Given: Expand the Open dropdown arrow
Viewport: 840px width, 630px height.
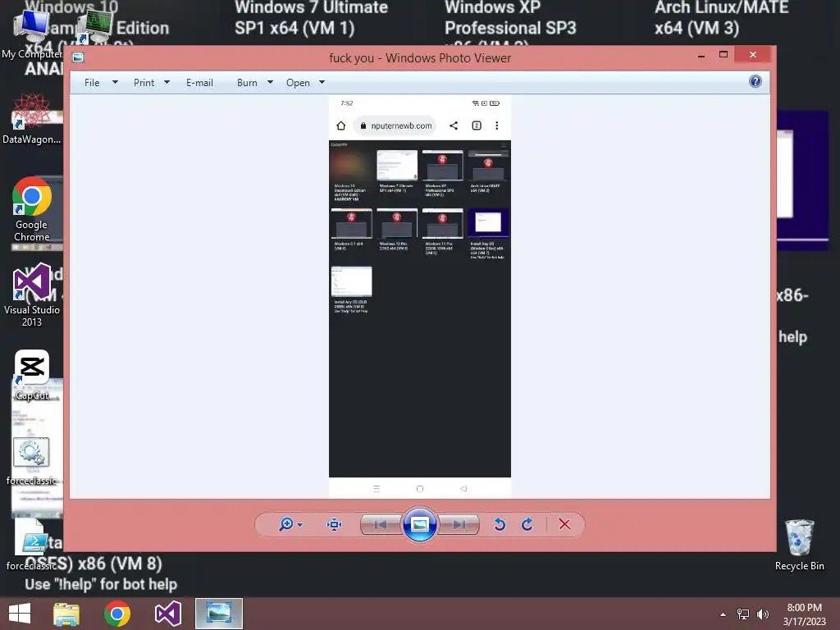Looking at the screenshot, I should 322,83.
